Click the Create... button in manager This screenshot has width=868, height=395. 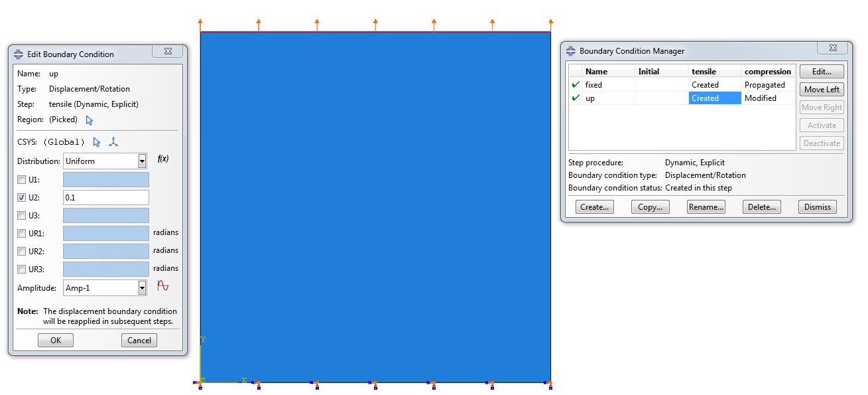594,207
